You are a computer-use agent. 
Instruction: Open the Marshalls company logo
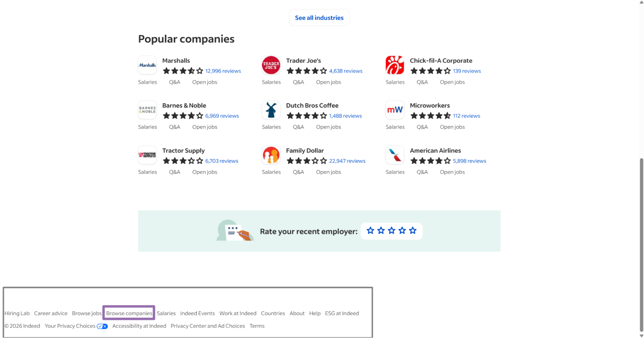pyautogui.click(x=147, y=65)
